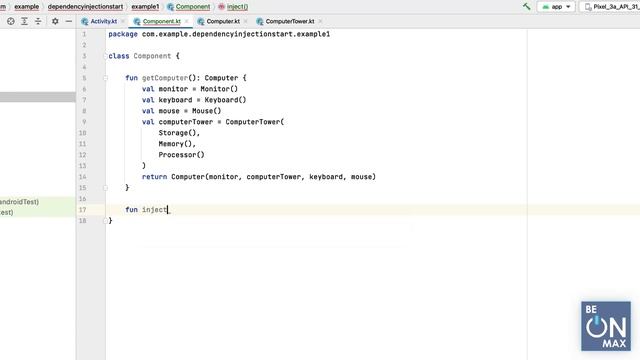Click 'example1' breadcrumb item
This screenshot has width=640, height=360.
[145, 7]
